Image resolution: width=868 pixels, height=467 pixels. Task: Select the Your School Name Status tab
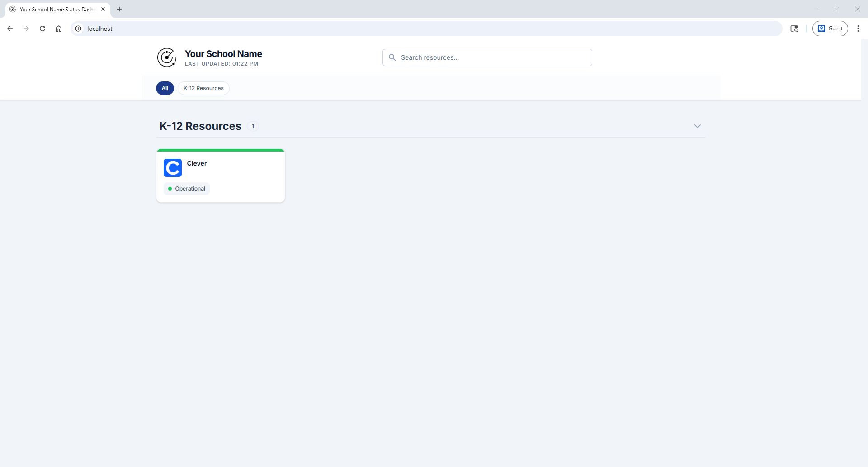(54, 9)
